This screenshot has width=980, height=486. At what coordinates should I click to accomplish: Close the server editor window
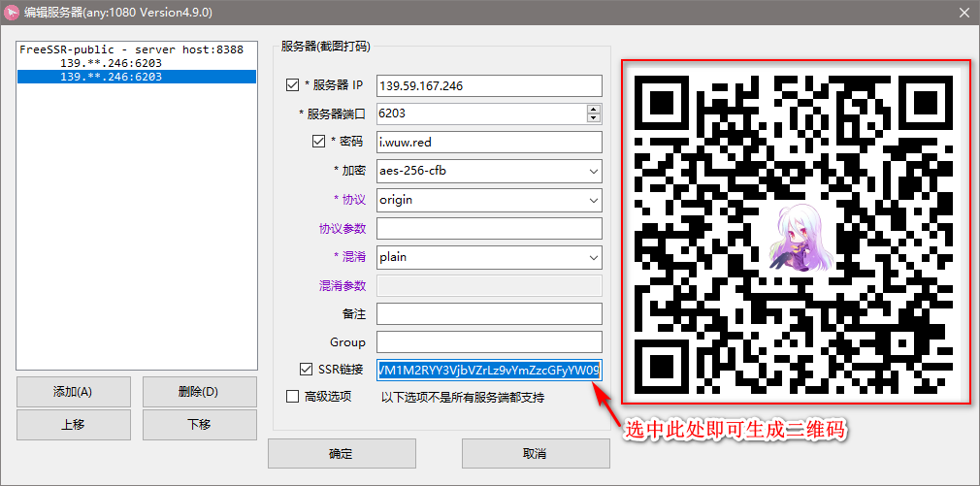click(x=965, y=12)
